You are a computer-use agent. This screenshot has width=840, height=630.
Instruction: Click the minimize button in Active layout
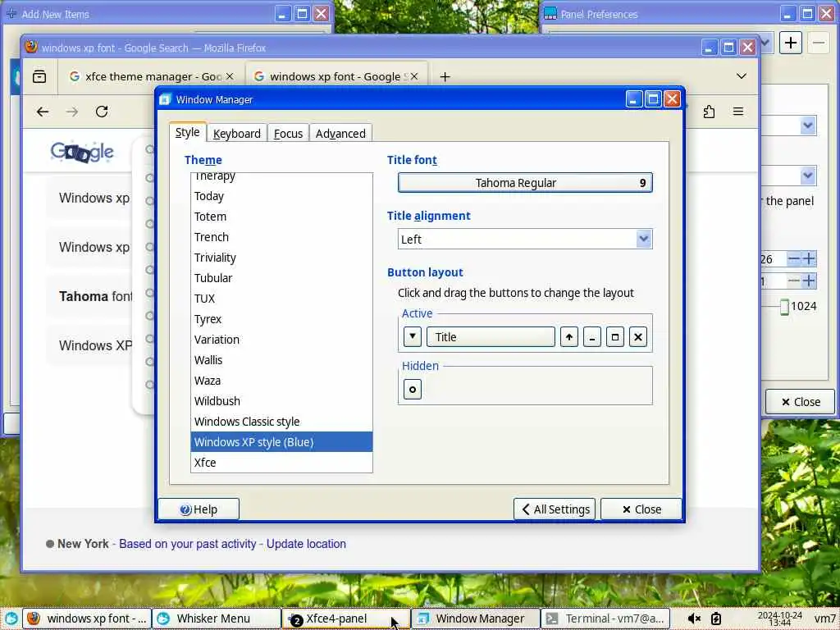tap(592, 337)
